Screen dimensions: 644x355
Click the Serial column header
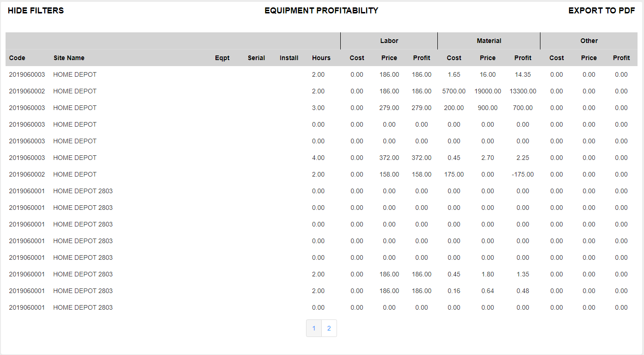[x=256, y=58]
